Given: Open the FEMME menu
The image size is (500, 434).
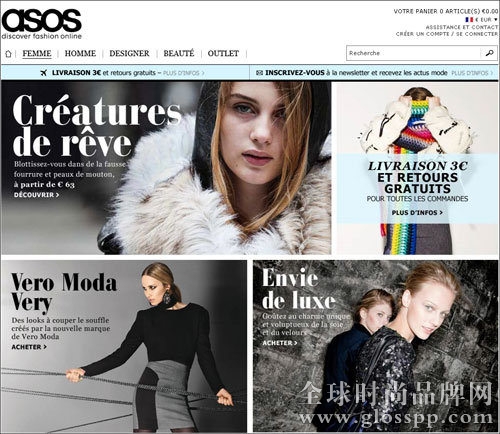Looking at the screenshot, I should (37, 53).
